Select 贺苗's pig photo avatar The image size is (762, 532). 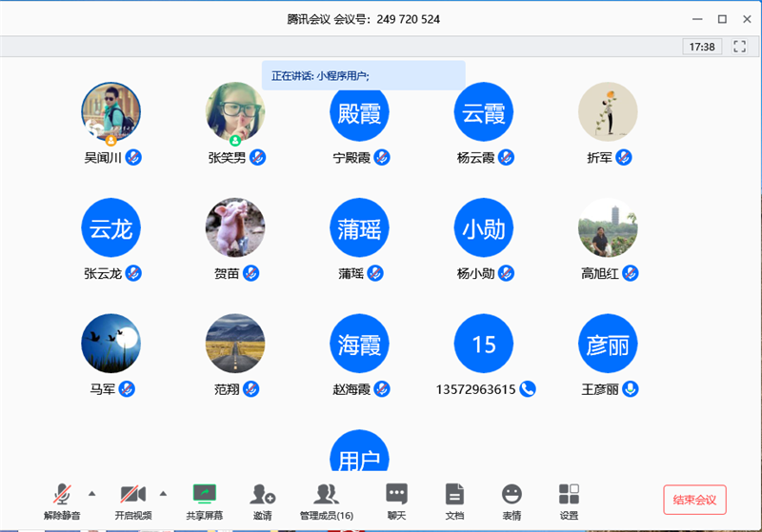(235, 227)
